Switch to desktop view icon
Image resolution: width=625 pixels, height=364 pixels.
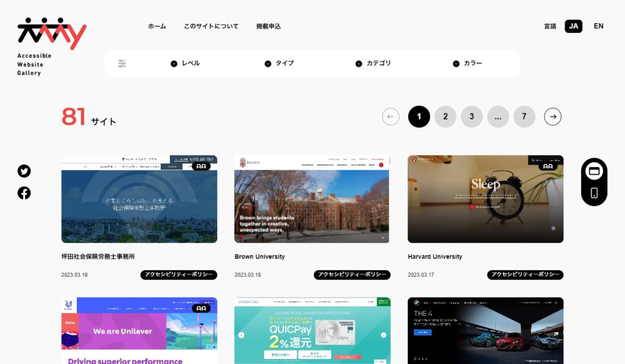click(594, 171)
